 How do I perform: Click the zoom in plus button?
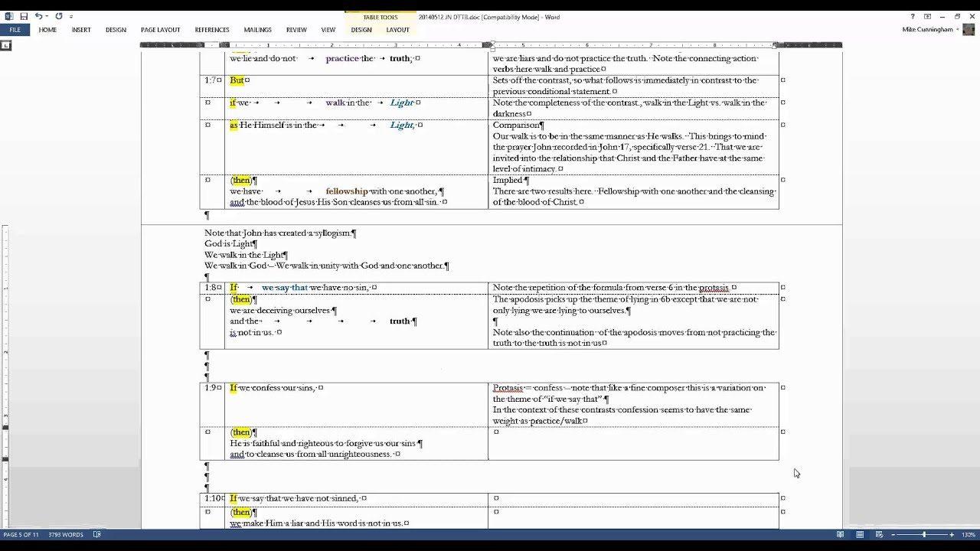[x=952, y=534]
